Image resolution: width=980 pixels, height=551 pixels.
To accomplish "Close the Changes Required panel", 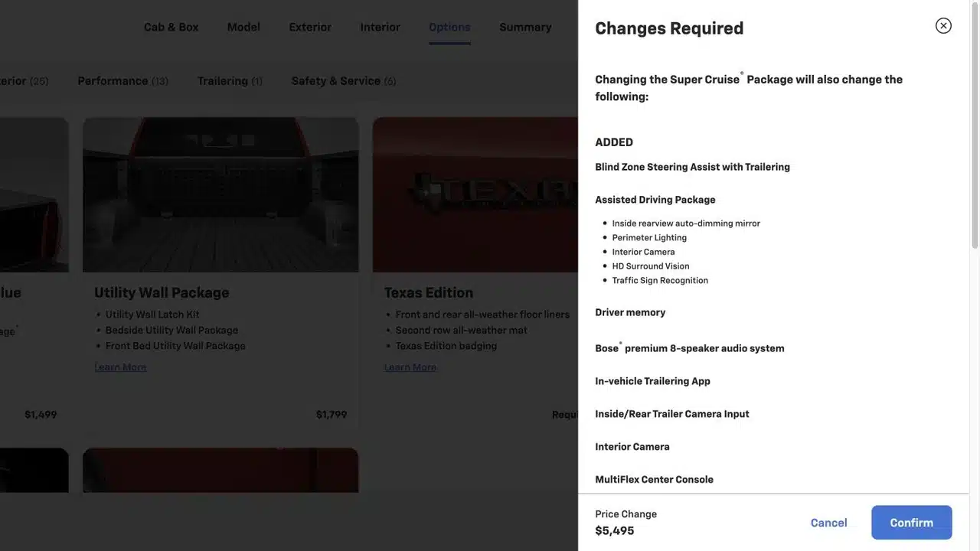I will click(943, 26).
